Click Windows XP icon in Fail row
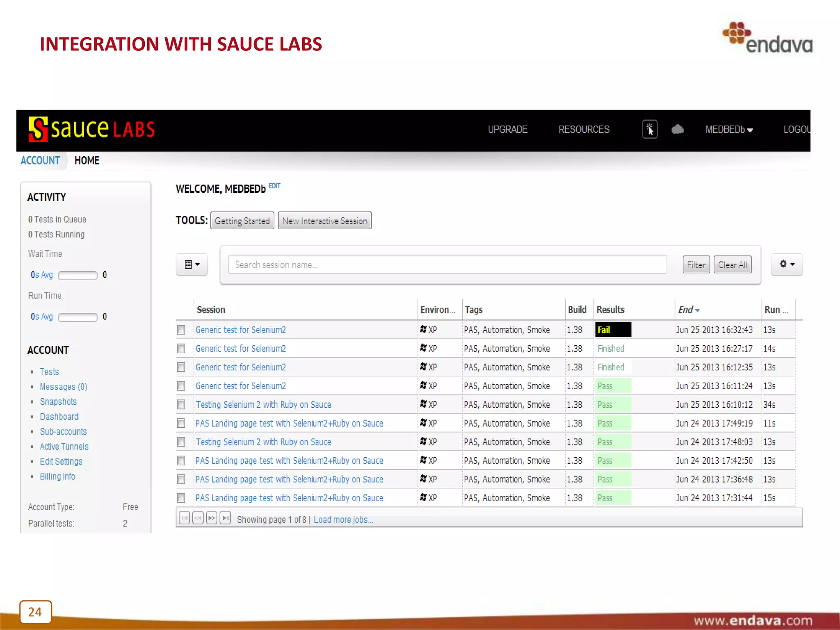This screenshot has height=630, width=840. point(423,329)
